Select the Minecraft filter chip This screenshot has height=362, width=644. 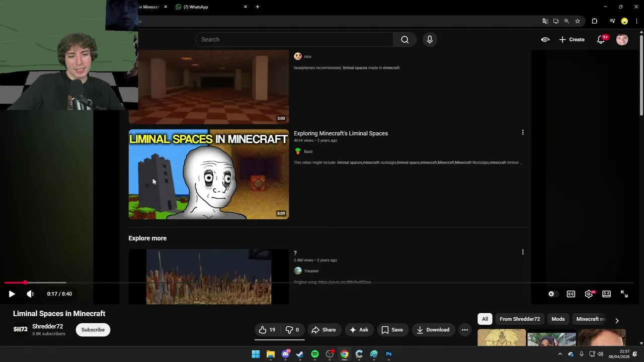coord(591,319)
